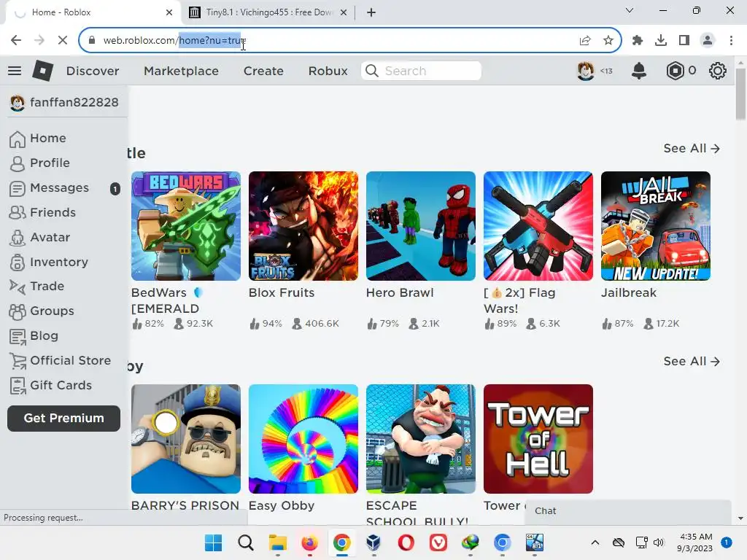
Task: Click the avatar headshot in top bar
Action: point(586,71)
